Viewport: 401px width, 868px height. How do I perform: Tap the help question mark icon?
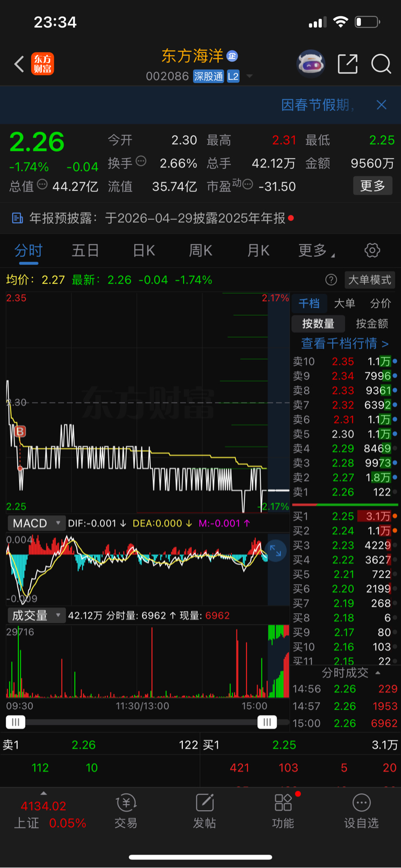click(331, 280)
